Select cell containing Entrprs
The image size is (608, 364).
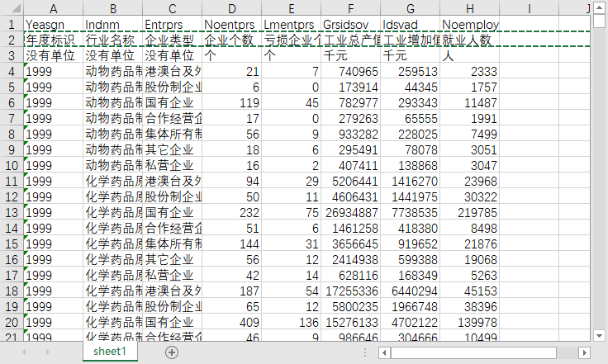[x=172, y=25]
